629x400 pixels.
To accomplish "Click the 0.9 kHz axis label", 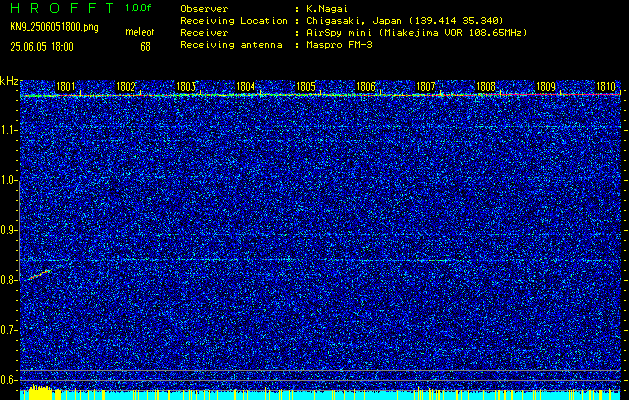I will (x=9, y=230).
